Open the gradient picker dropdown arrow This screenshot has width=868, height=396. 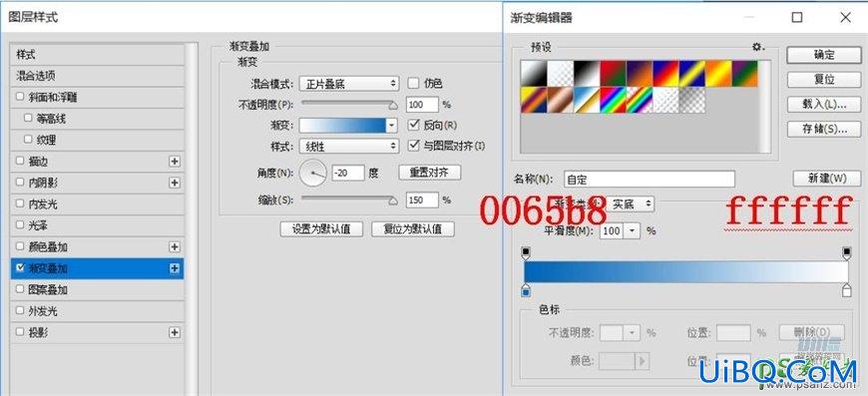[x=392, y=126]
